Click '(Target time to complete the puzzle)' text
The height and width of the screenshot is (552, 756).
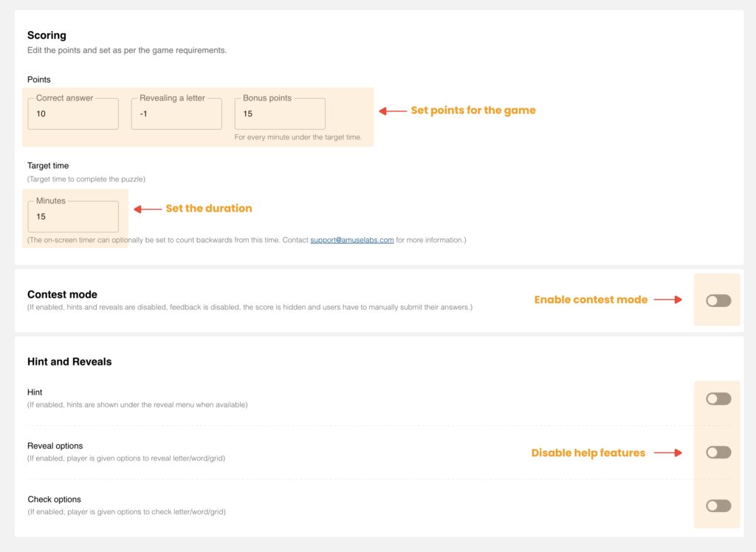86,179
